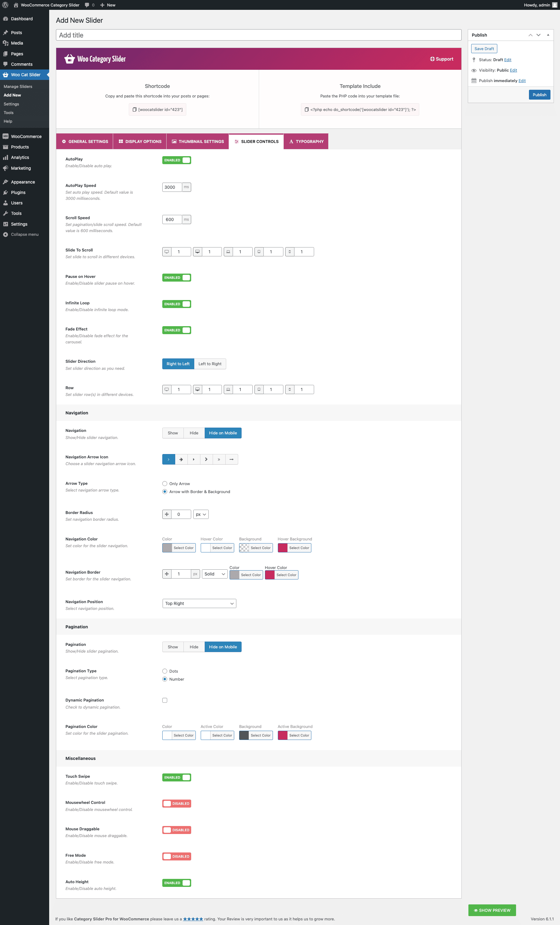Click the Show Preview button

click(x=492, y=910)
